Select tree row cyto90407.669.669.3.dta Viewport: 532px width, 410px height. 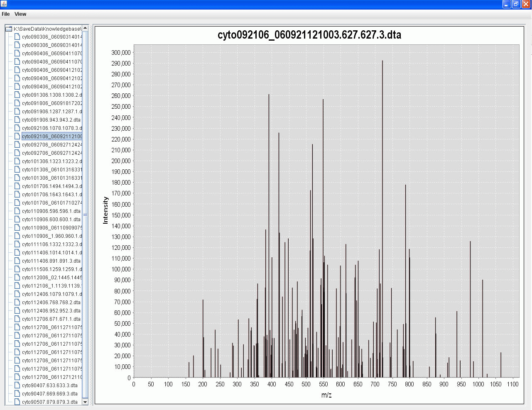click(50, 394)
